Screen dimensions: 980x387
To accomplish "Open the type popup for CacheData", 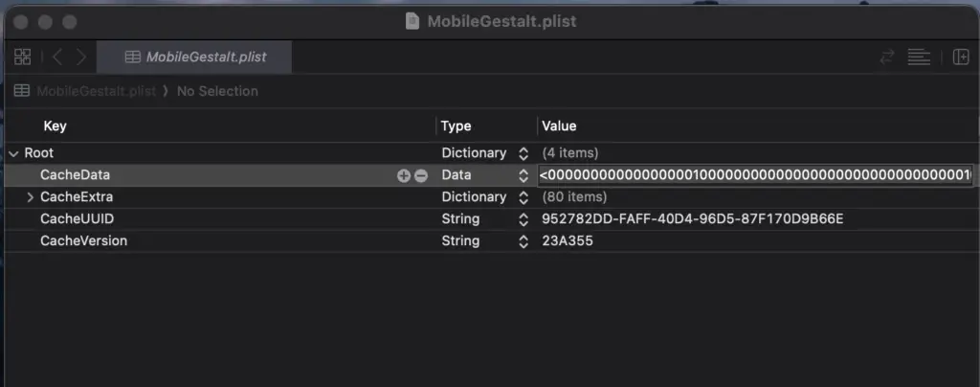I will coord(523,175).
